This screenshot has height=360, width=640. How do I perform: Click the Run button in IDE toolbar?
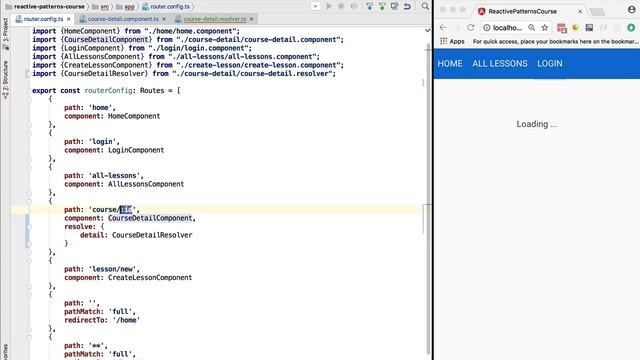click(x=329, y=6)
